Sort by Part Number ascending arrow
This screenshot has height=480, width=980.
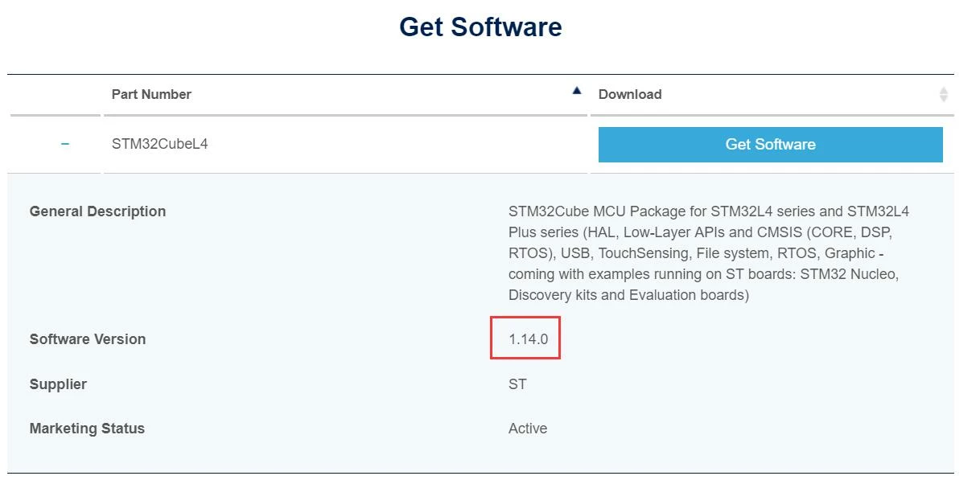576,91
